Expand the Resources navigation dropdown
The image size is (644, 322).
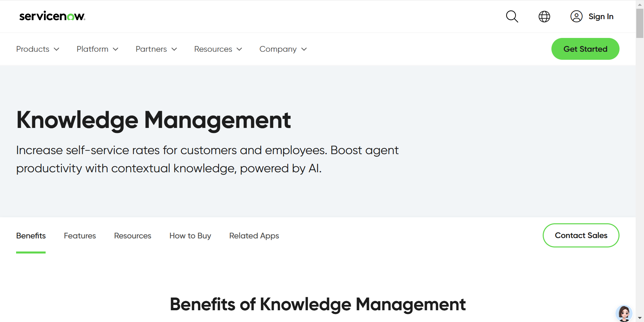(x=218, y=49)
